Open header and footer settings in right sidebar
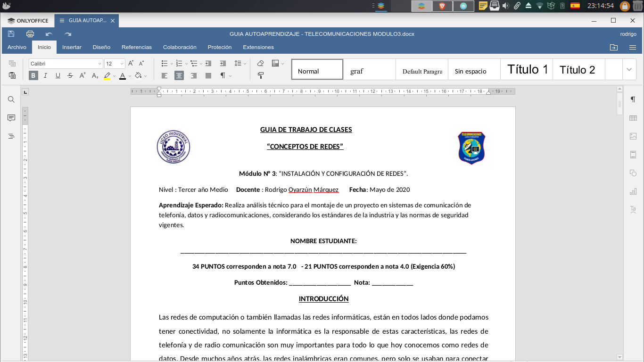644x362 pixels. coord(633,155)
